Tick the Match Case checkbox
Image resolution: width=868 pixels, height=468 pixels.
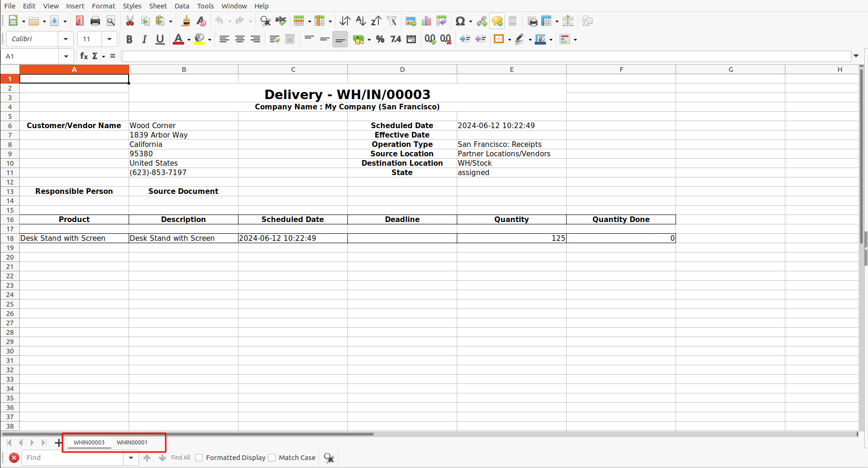coord(272,458)
